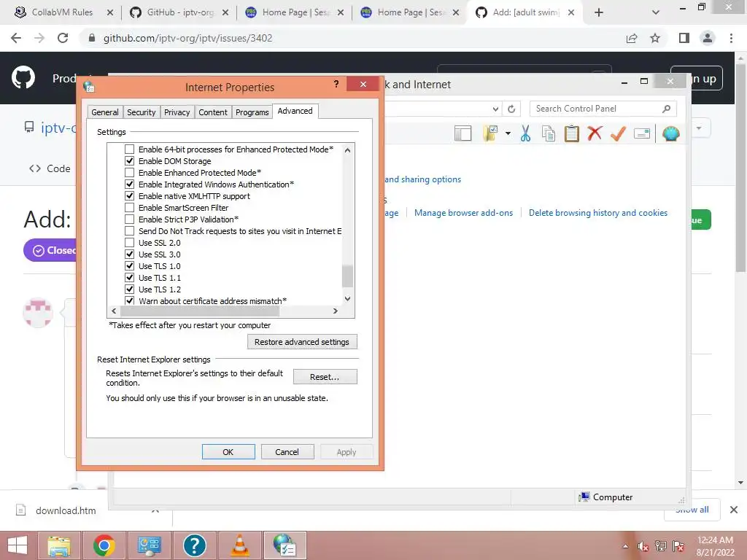Screen dimensions: 747x560
Task: Open Help question mark app in taskbar
Action: [194, 545]
